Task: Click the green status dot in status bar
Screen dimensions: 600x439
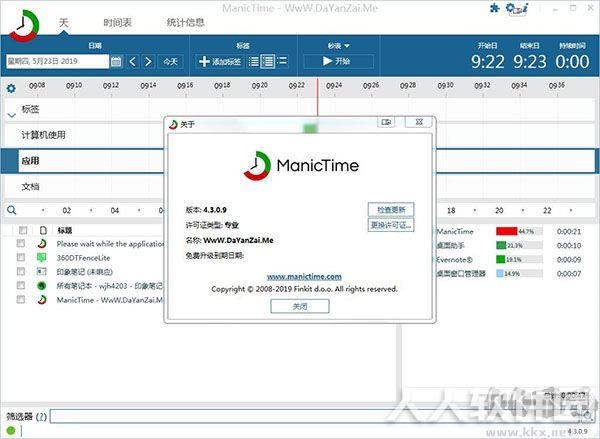Action: tap(11, 431)
